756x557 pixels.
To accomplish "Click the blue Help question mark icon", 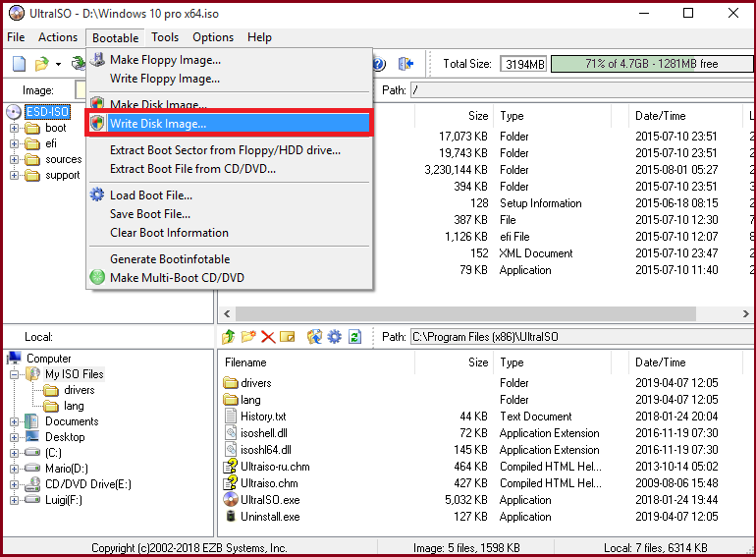I will tap(379, 64).
